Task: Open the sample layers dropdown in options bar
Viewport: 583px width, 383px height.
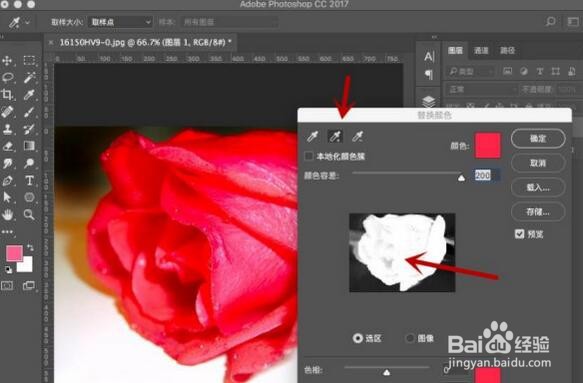Action: coord(229,22)
